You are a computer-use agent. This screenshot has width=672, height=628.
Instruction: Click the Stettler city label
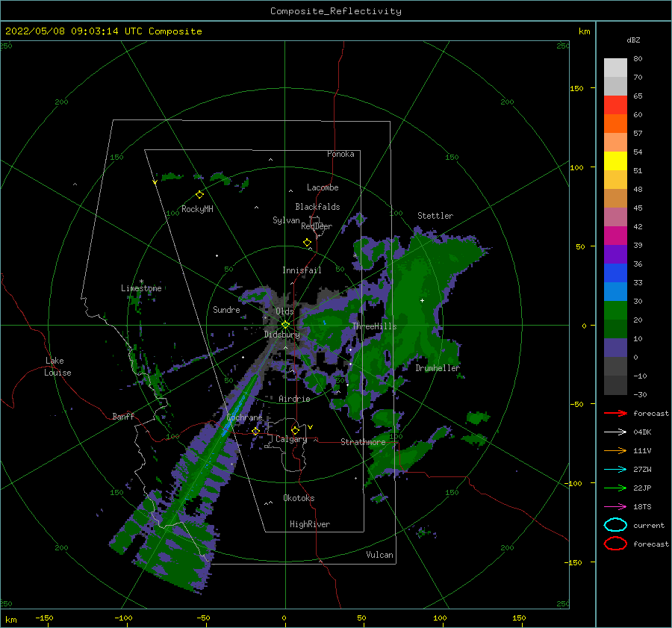pyautogui.click(x=435, y=216)
